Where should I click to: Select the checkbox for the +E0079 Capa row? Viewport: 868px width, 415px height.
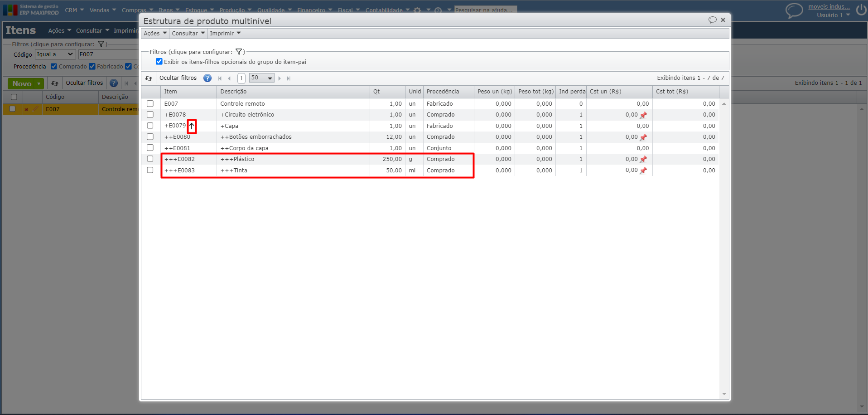pyautogui.click(x=150, y=126)
